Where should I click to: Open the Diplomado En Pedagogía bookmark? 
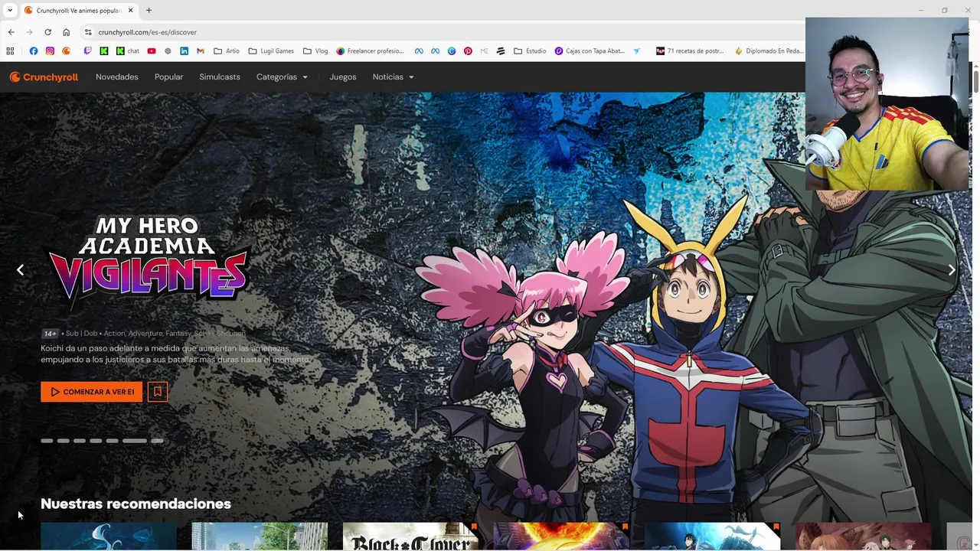pyautogui.click(x=769, y=51)
